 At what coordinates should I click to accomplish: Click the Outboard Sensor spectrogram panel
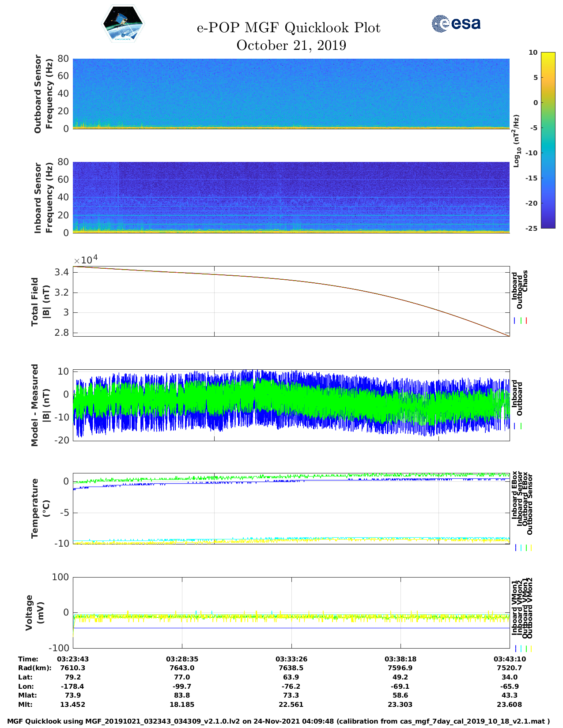[x=291, y=94]
